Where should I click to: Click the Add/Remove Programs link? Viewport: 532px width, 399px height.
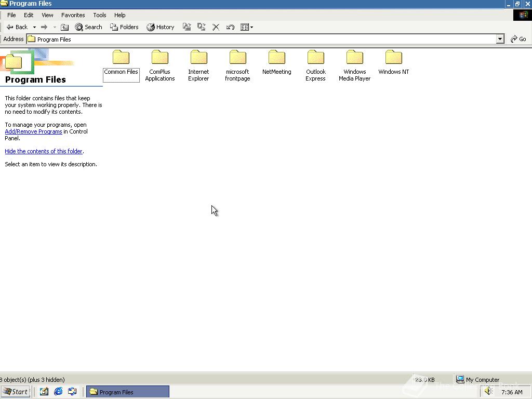[x=33, y=131]
